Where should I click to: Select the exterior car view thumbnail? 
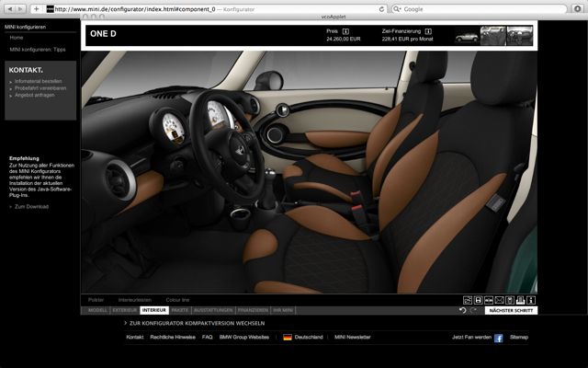pos(468,37)
